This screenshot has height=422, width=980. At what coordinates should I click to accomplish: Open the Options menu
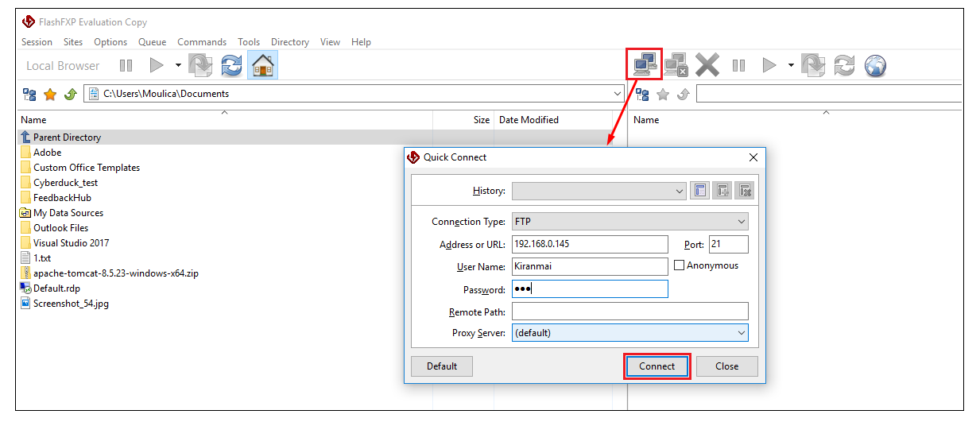click(110, 42)
